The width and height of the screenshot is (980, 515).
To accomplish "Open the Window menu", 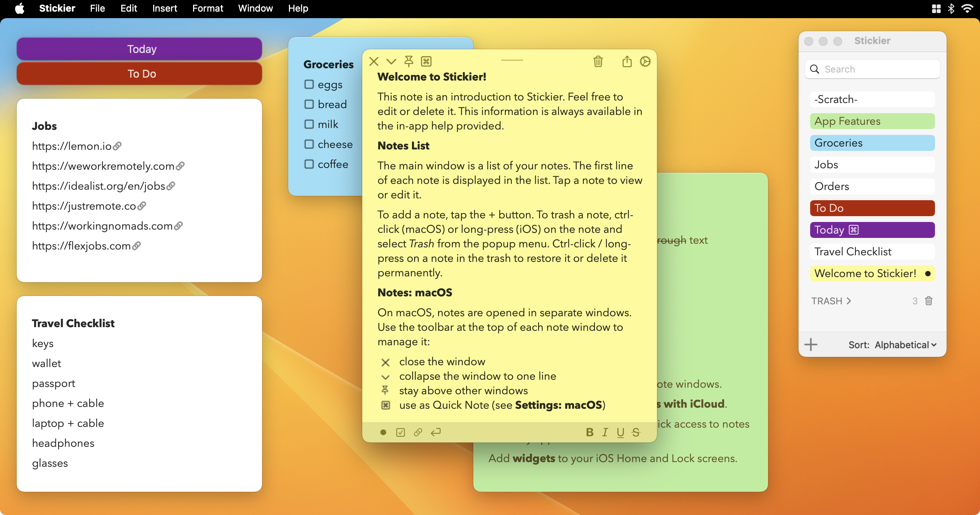I will click(x=255, y=8).
